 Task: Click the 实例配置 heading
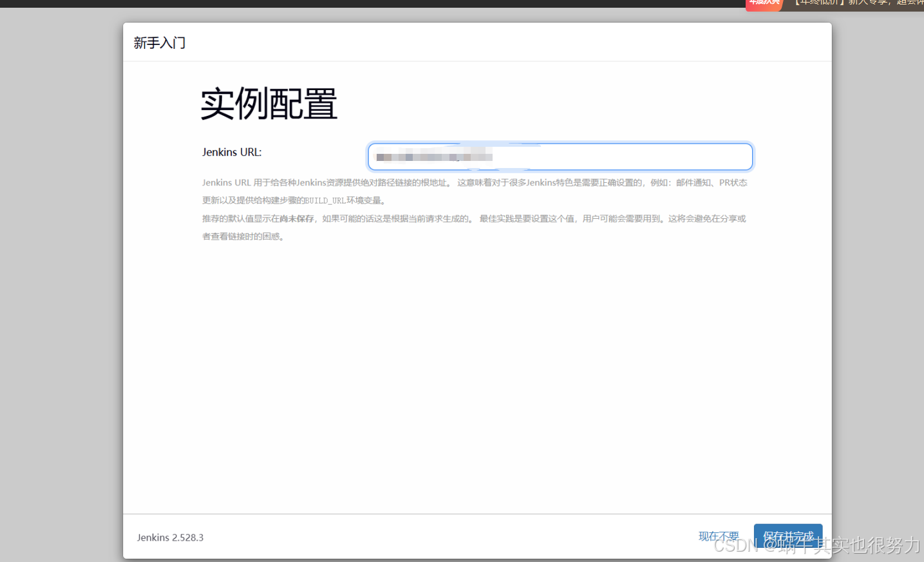269,104
